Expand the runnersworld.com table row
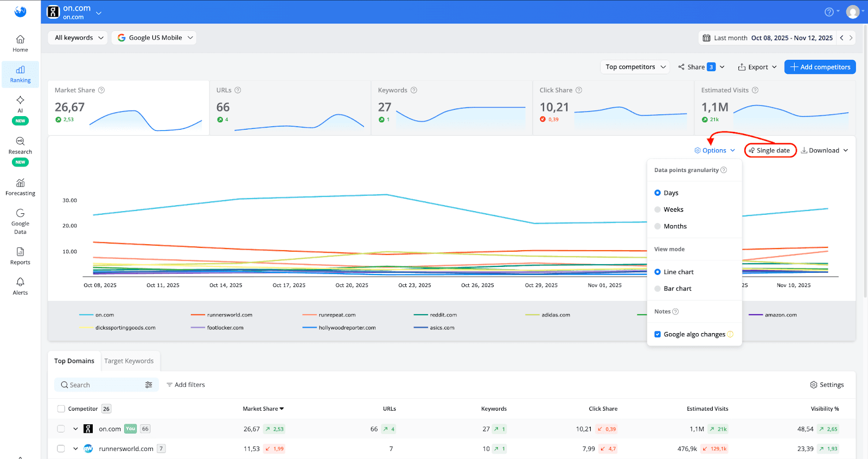The height and width of the screenshot is (459, 868). [x=75, y=449]
